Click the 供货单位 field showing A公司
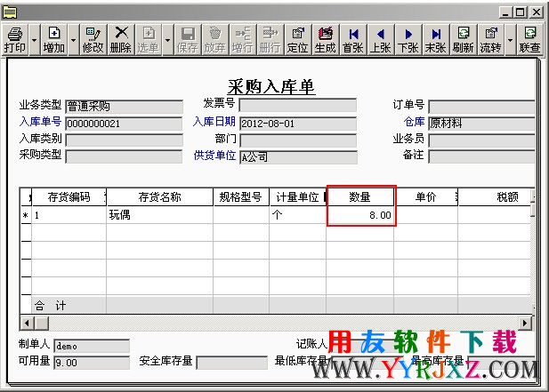The width and height of the screenshot is (549, 392). point(298,157)
